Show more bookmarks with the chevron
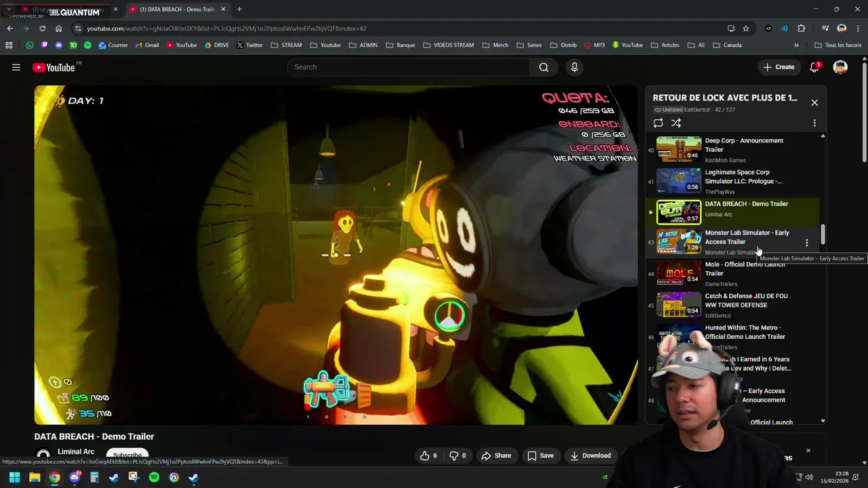868x488 pixels. (796, 45)
